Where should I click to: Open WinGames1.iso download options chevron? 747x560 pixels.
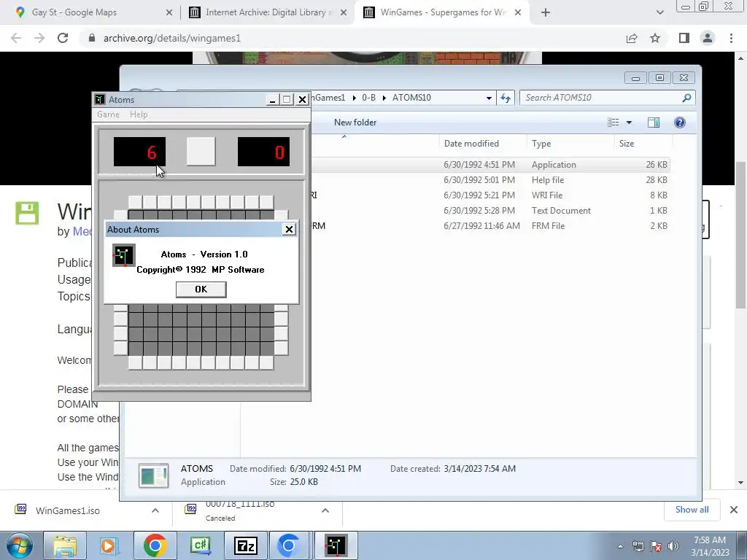[x=155, y=510]
